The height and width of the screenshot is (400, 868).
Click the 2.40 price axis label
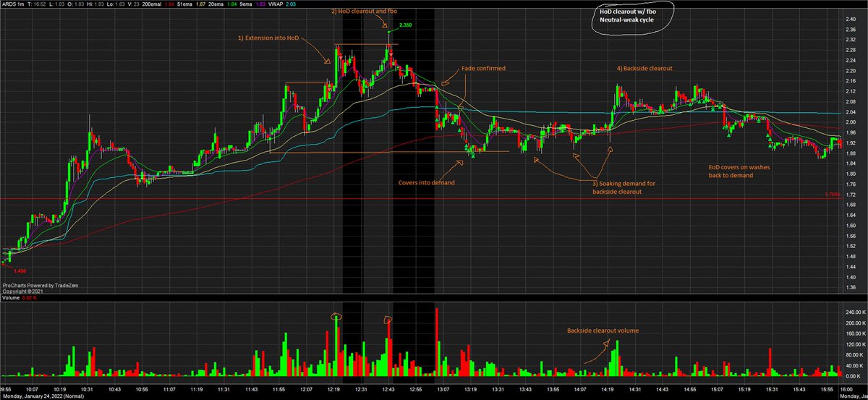coord(850,20)
